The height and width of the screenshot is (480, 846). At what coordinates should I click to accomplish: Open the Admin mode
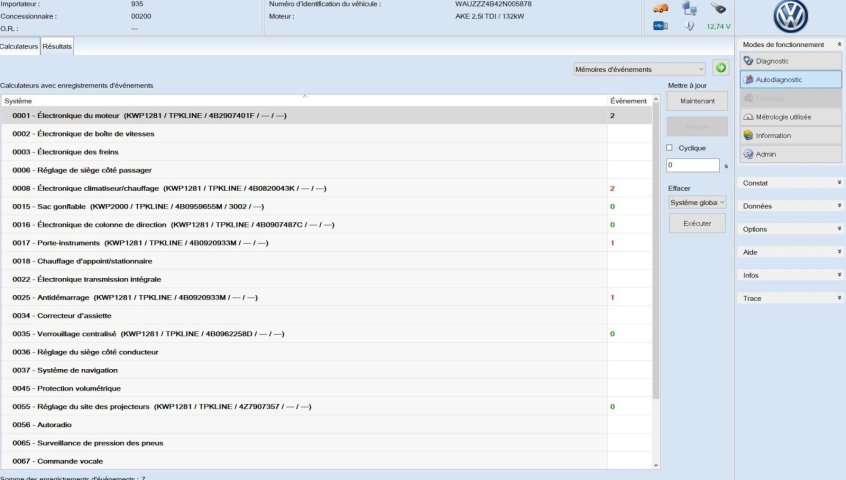click(790, 154)
